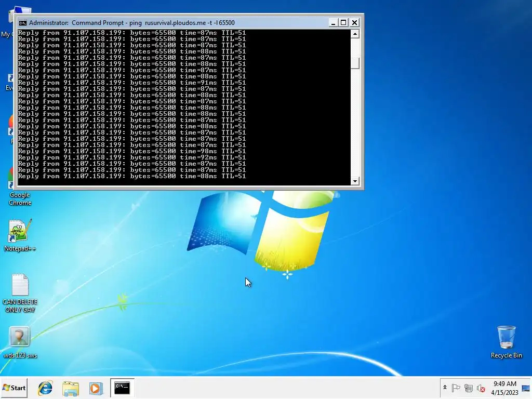The image size is (532, 399).
Task: Click Show Desktop button beside the clock
Action: 526,388
